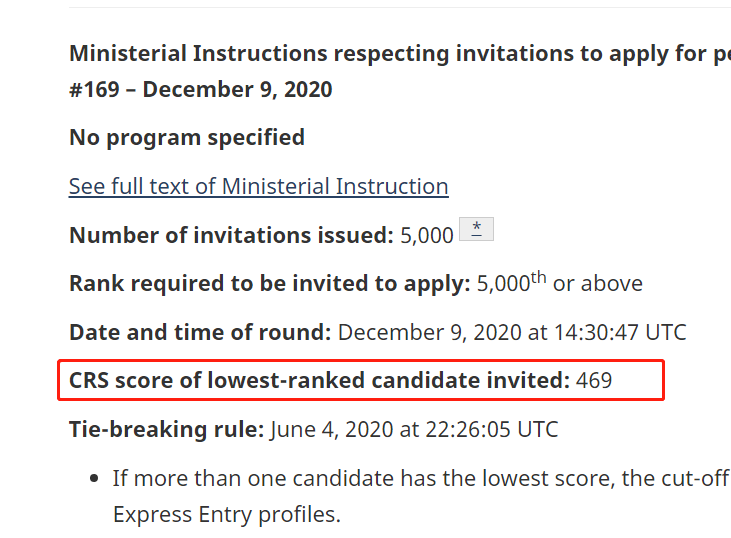The width and height of the screenshot is (731, 538).
Task: Click the Express Entry profiles text
Action: pyautogui.click(x=226, y=516)
